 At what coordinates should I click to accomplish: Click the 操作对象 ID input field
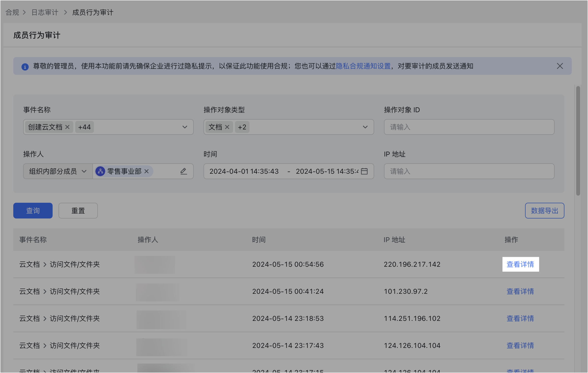pyautogui.click(x=469, y=127)
